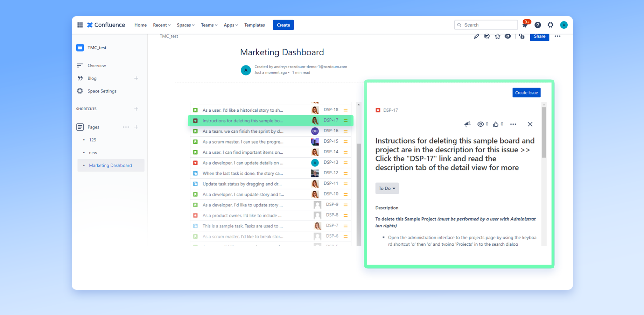Click the feedback megaphone icon in issue panel
This screenshot has height=315, width=644.
point(467,124)
